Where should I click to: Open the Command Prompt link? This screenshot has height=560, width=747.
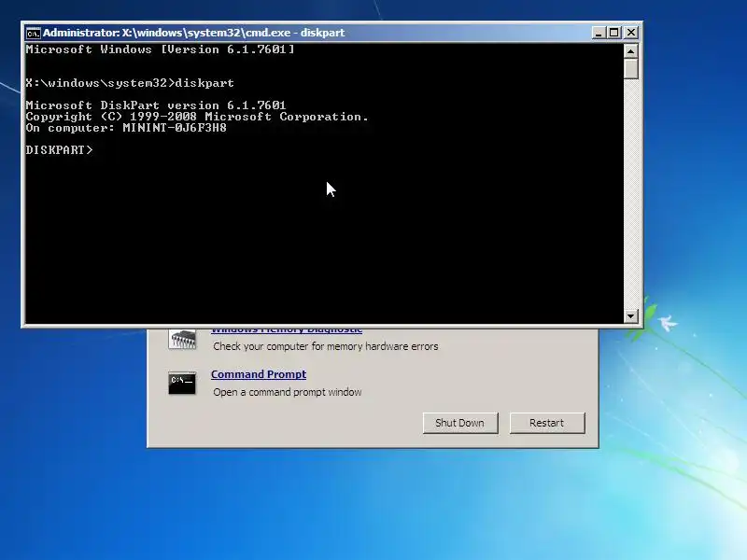(x=259, y=374)
